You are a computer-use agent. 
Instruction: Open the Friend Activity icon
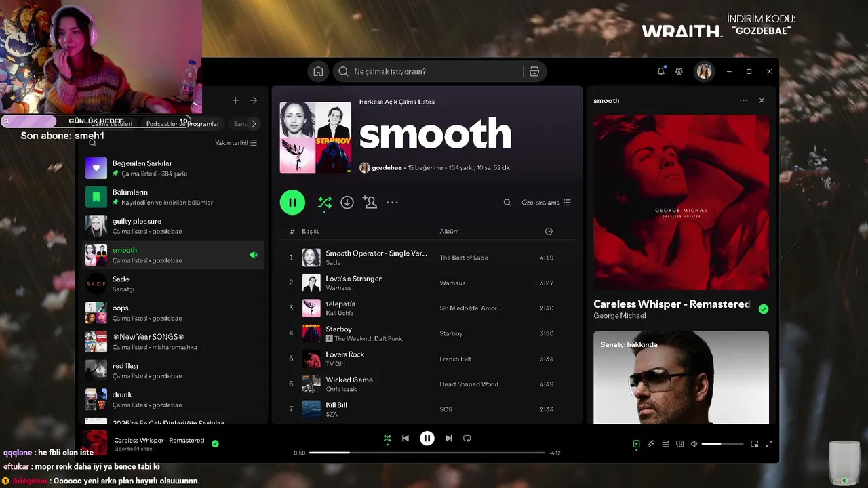coord(679,71)
